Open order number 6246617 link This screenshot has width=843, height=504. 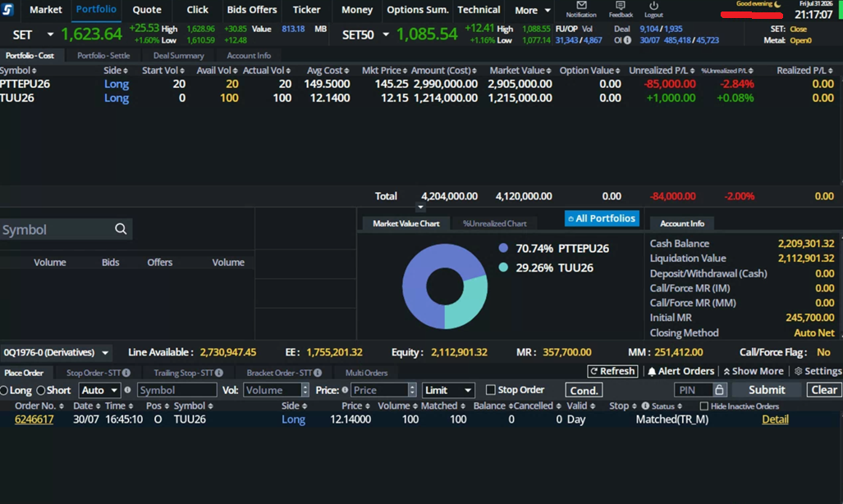34,419
